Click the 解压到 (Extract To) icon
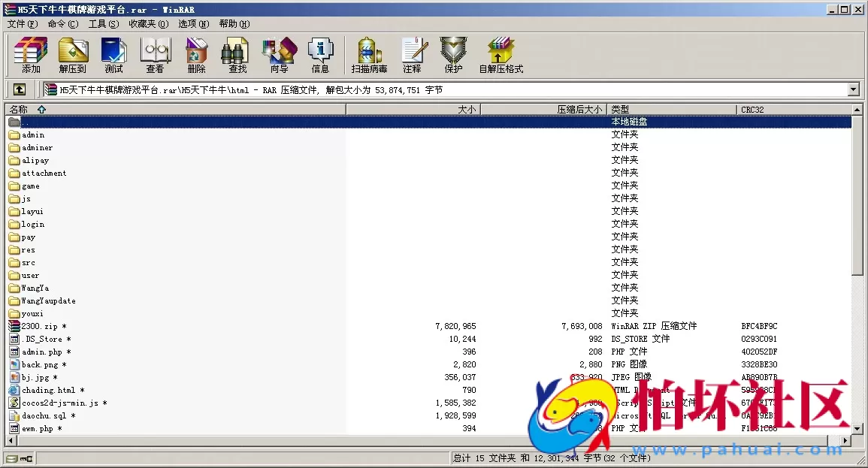 click(72, 56)
